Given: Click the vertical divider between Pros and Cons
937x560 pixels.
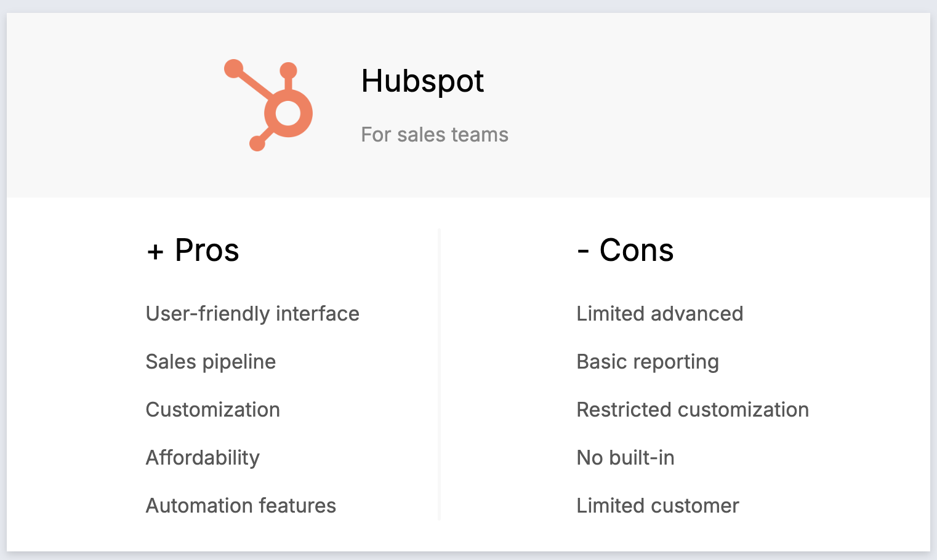Looking at the screenshot, I should (x=439, y=374).
